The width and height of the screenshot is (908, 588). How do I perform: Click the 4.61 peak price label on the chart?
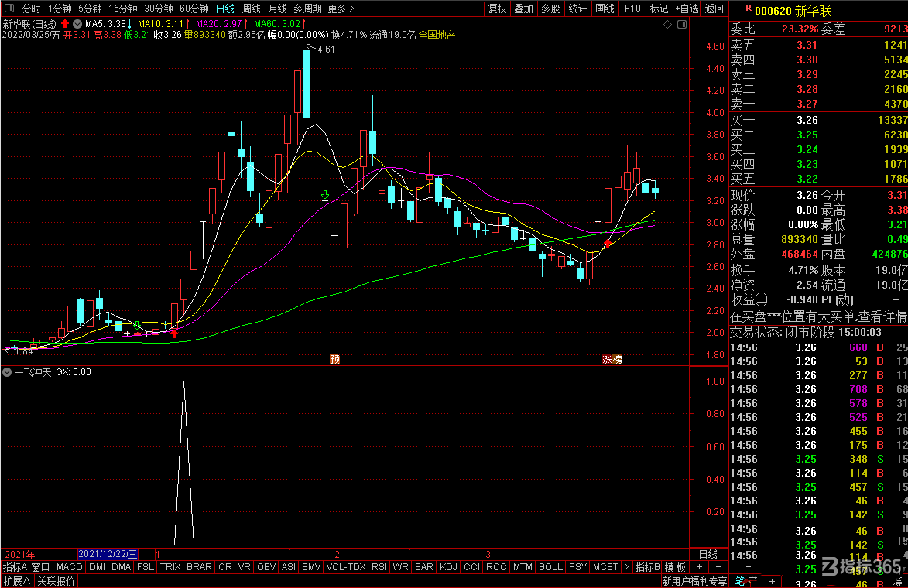coord(326,50)
